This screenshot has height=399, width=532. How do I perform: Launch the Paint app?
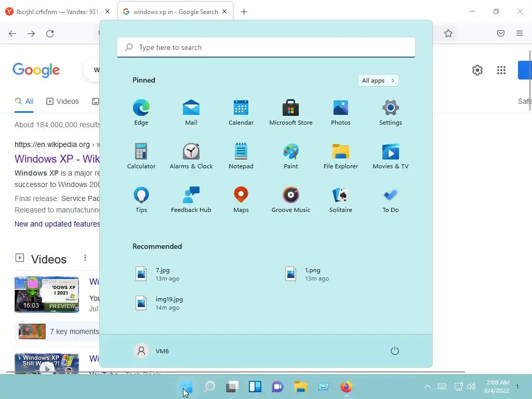[291, 156]
